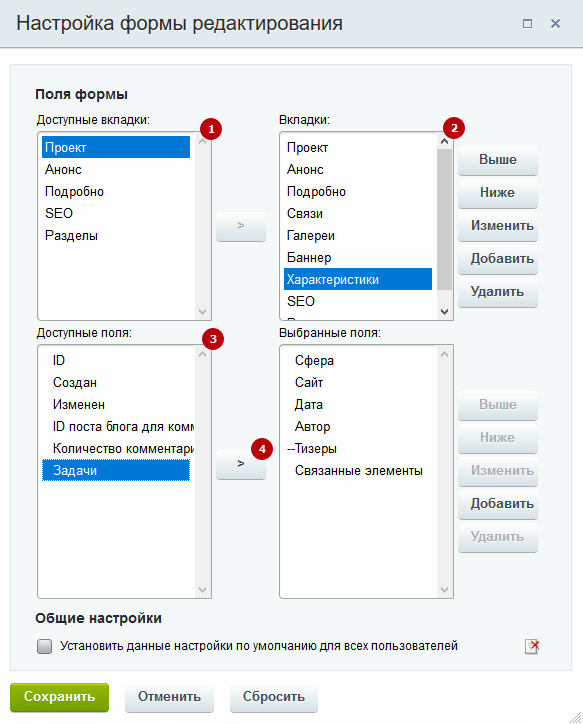Select Характеристики in the Вкладки list
This screenshot has height=724, width=583.
[358, 279]
